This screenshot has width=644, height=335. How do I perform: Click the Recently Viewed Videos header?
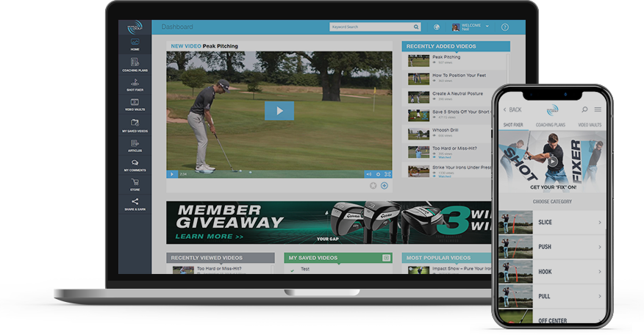click(221, 258)
